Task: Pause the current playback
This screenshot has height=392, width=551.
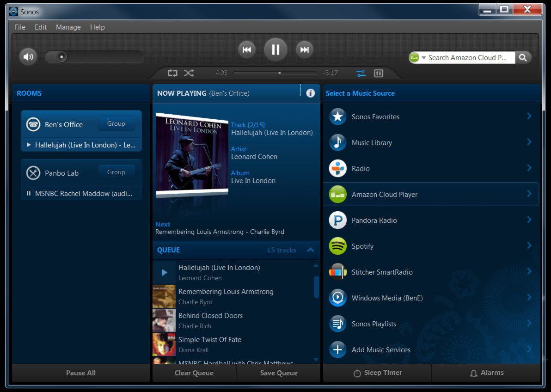Action: tap(275, 49)
